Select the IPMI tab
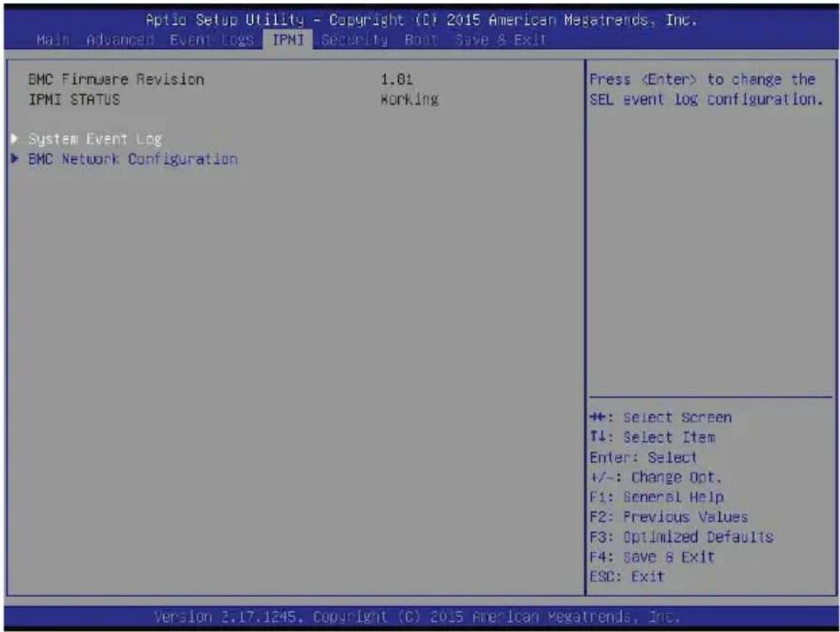The height and width of the screenshot is (632, 840). point(288,39)
